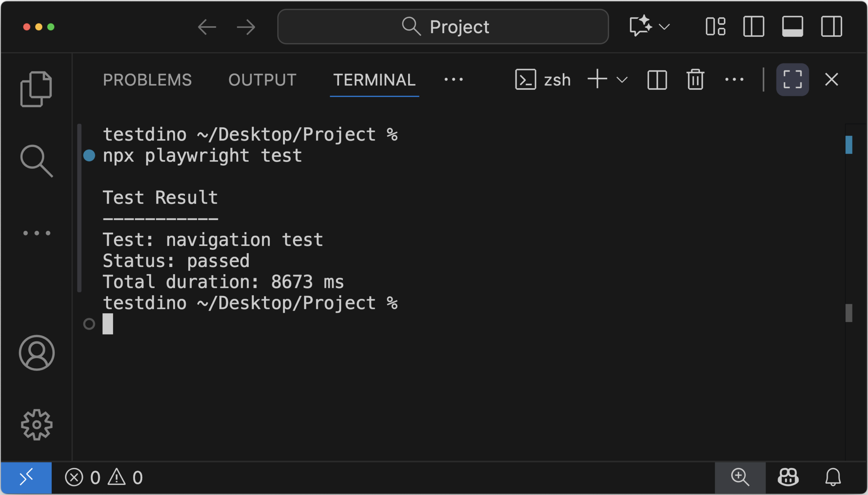Toggle the secondary side bar
The height and width of the screenshot is (495, 868).
coord(832,26)
